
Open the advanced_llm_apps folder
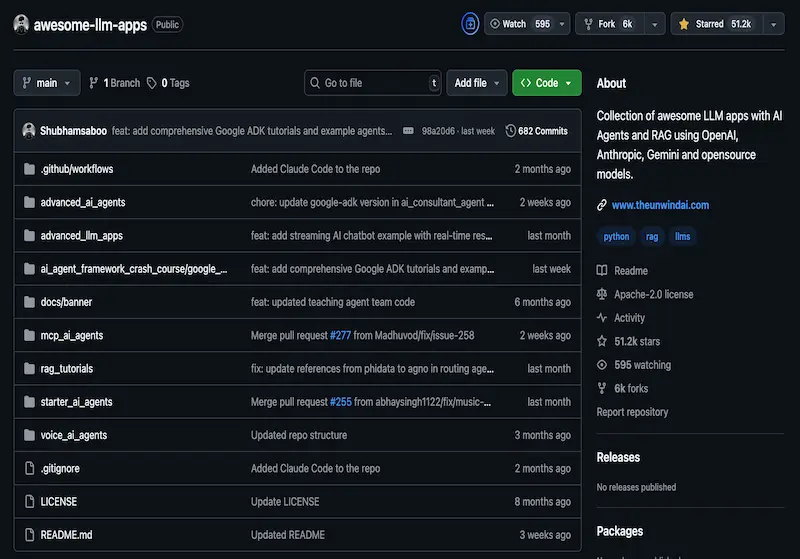(82, 236)
